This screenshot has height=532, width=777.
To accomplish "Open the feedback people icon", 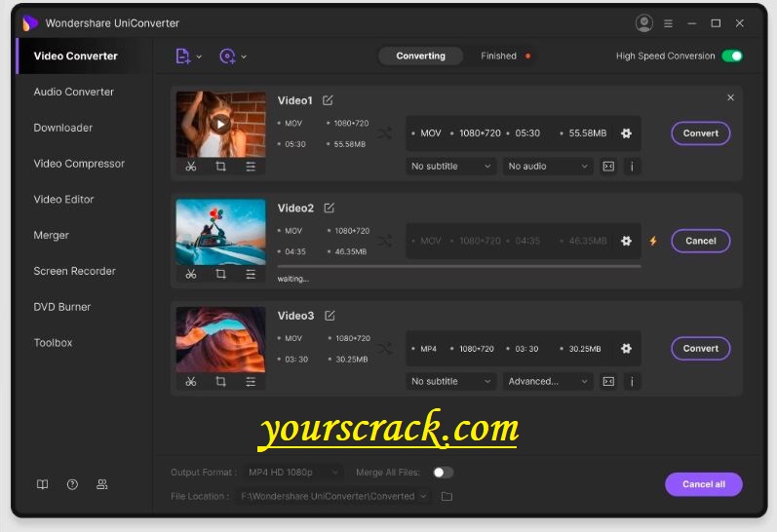I will click(x=101, y=484).
